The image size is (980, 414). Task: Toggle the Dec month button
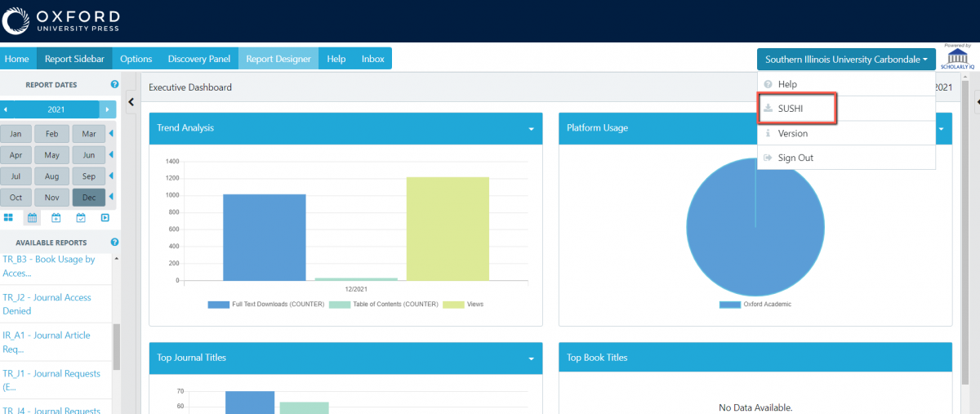click(88, 198)
